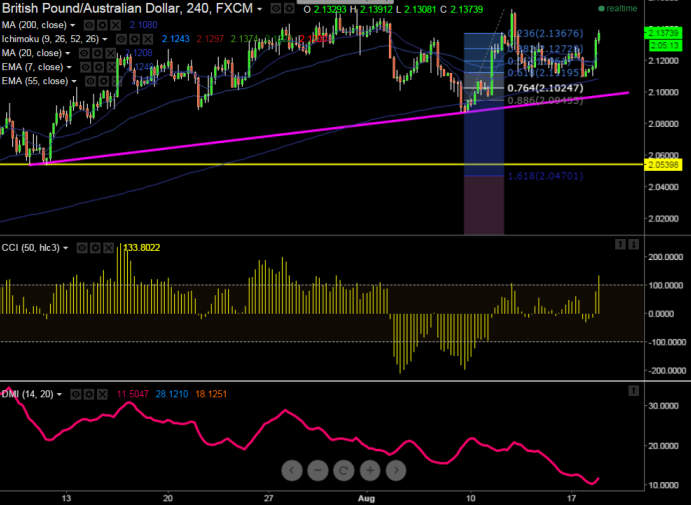The width and height of the screenshot is (691, 505).
Task: Open British Pound/Australian Dollar title dropdown arrow
Action: point(260,9)
